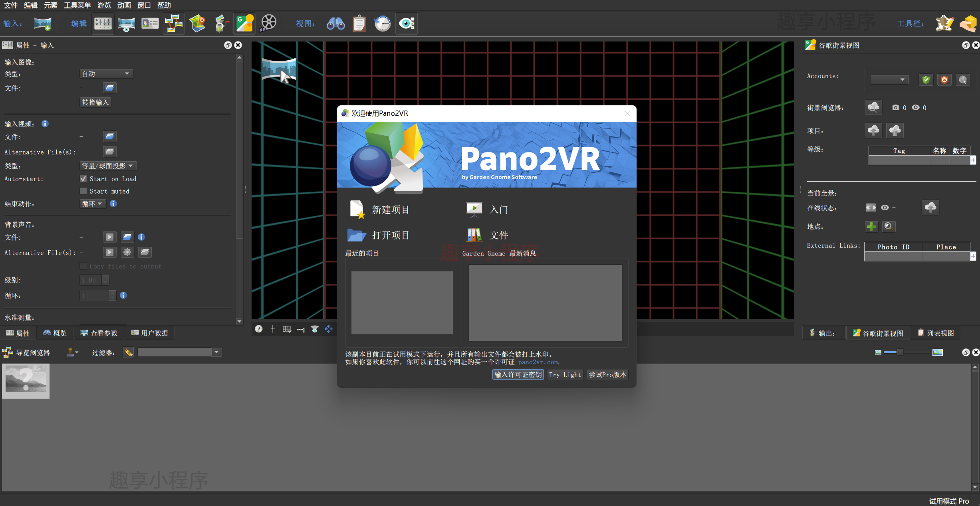Click 转换输入 button

coord(95,103)
